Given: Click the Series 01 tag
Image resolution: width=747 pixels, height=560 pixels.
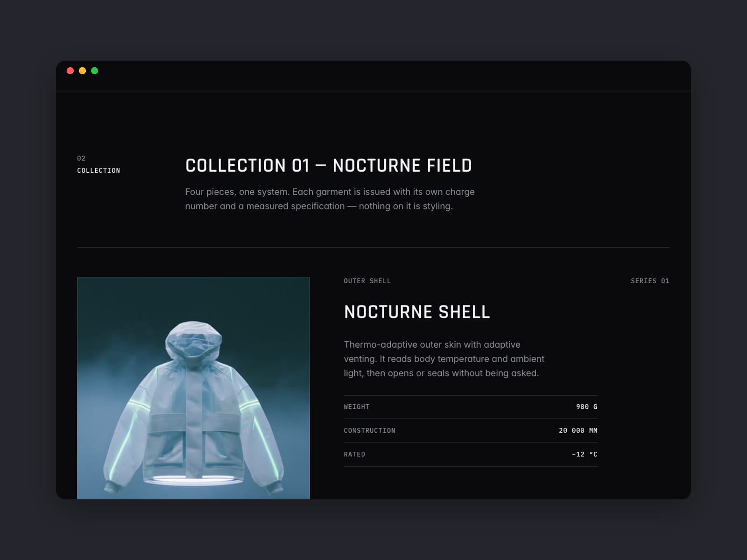Looking at the screenshot, I should (650, 281).
